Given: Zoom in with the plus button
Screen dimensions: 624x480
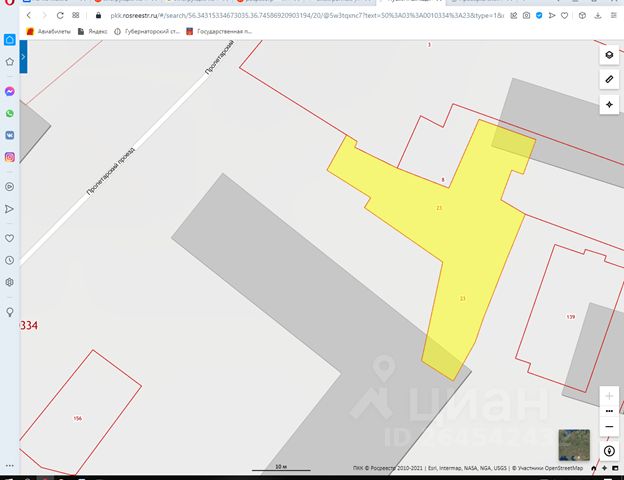Looking at the screenshot, I should click(x=608, y=396).
